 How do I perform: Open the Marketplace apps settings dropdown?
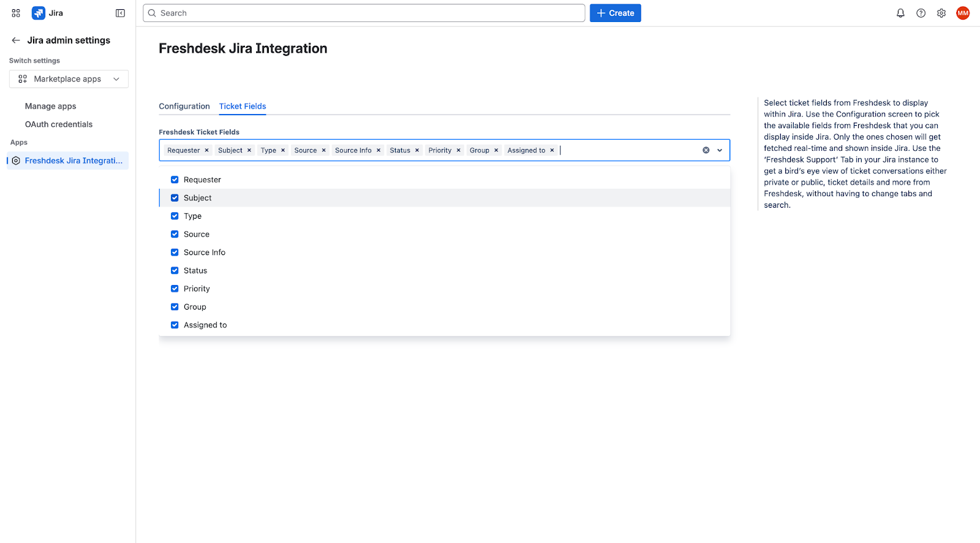[69, 79]
